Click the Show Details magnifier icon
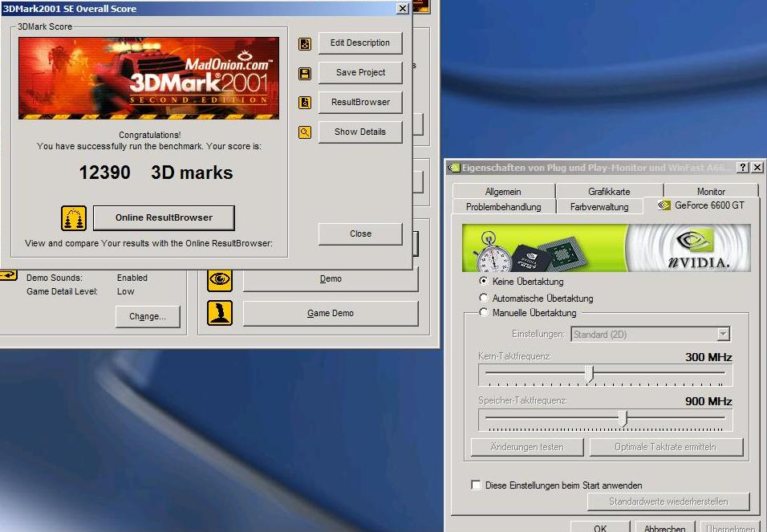Viewport: 767px width, 532px height. coord(305,132)
